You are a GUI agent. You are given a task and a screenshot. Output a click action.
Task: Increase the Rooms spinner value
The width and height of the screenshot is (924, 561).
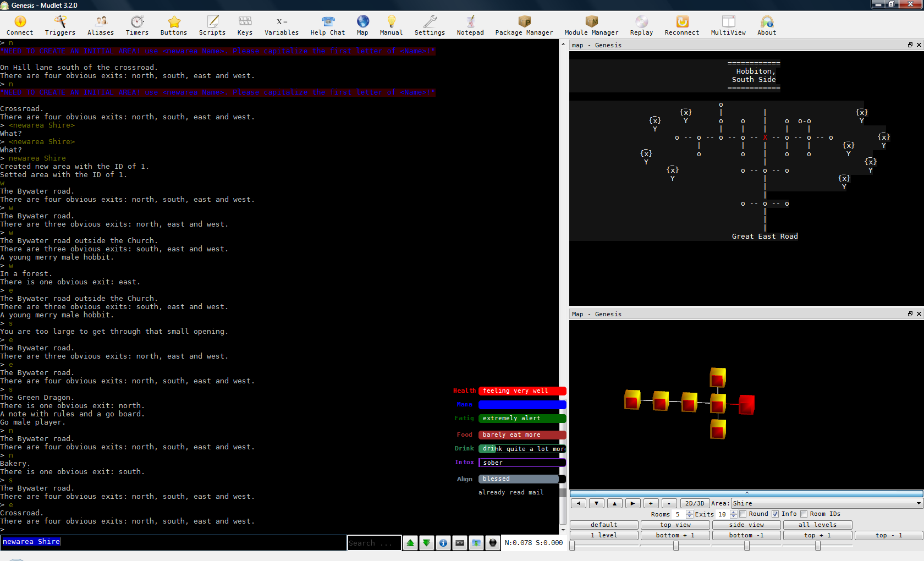689,512
